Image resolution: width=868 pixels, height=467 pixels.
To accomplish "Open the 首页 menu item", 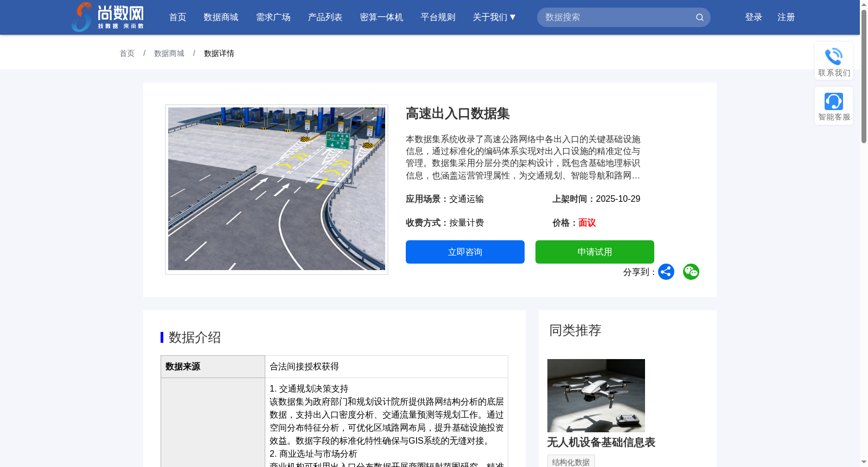I will (x=178, y=17).
